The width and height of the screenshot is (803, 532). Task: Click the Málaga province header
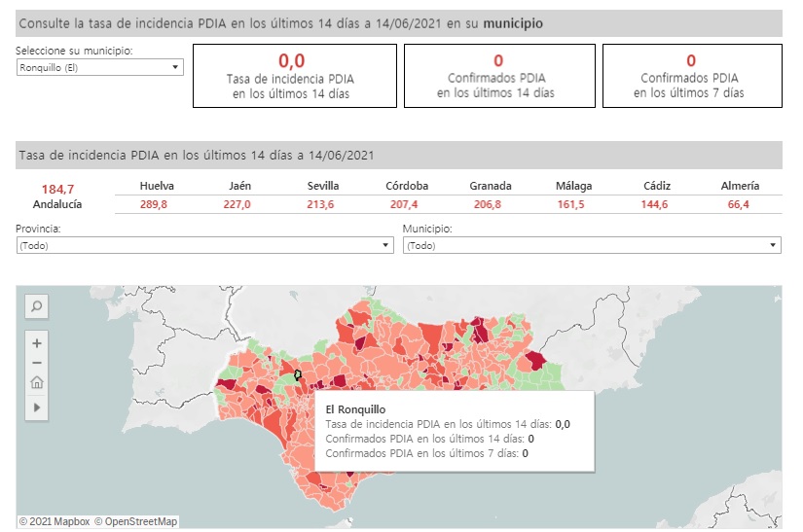[x=573, y=186]
